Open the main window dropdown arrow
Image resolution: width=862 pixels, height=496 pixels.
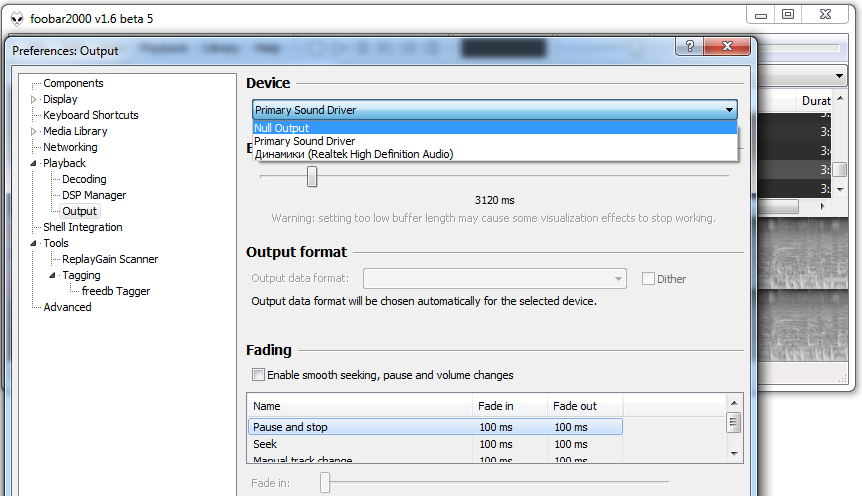click(x=839, y=76)
